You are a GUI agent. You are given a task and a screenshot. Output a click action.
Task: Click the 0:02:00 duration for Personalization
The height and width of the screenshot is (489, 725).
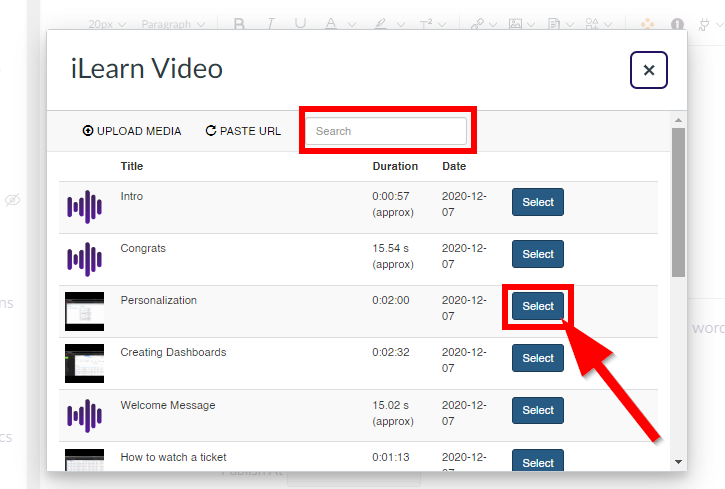click(391, 300)
